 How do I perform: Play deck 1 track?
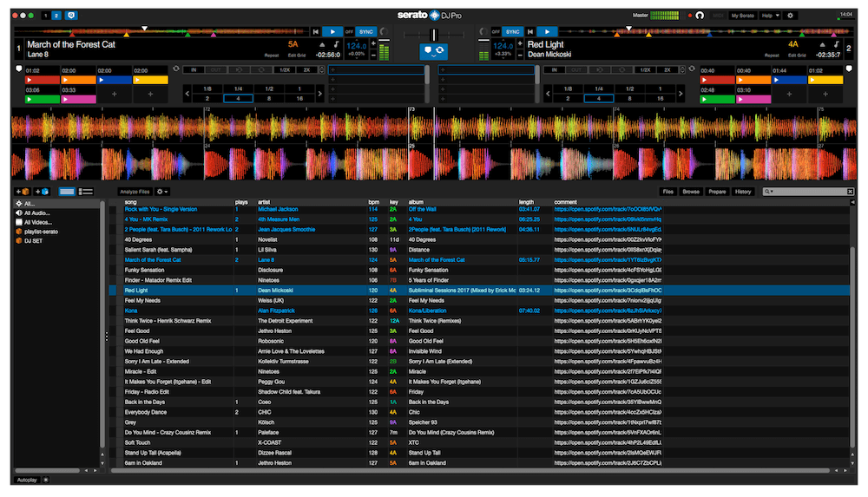(332, 32)
